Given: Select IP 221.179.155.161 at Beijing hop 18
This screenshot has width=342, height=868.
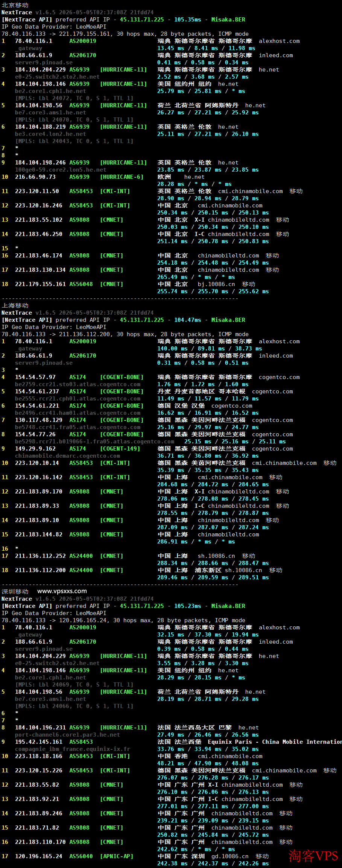Looking at the screenshot, I should point(40,284).
